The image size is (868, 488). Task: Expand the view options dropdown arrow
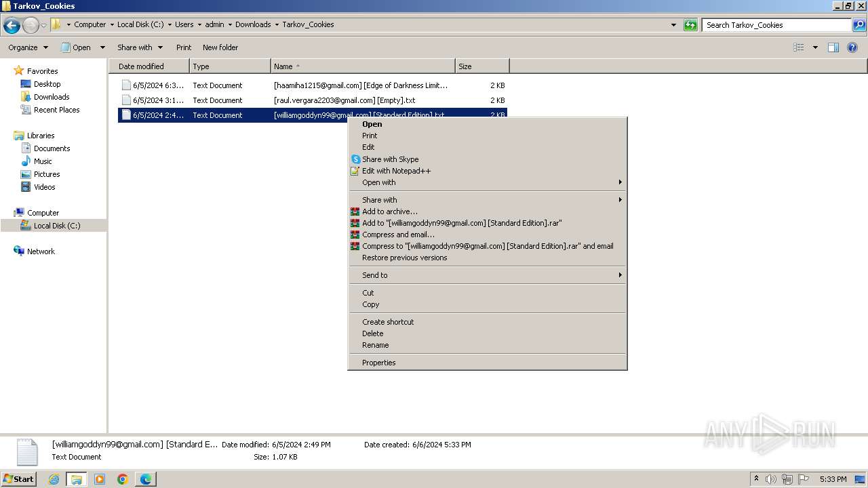[x=815, y=47]
